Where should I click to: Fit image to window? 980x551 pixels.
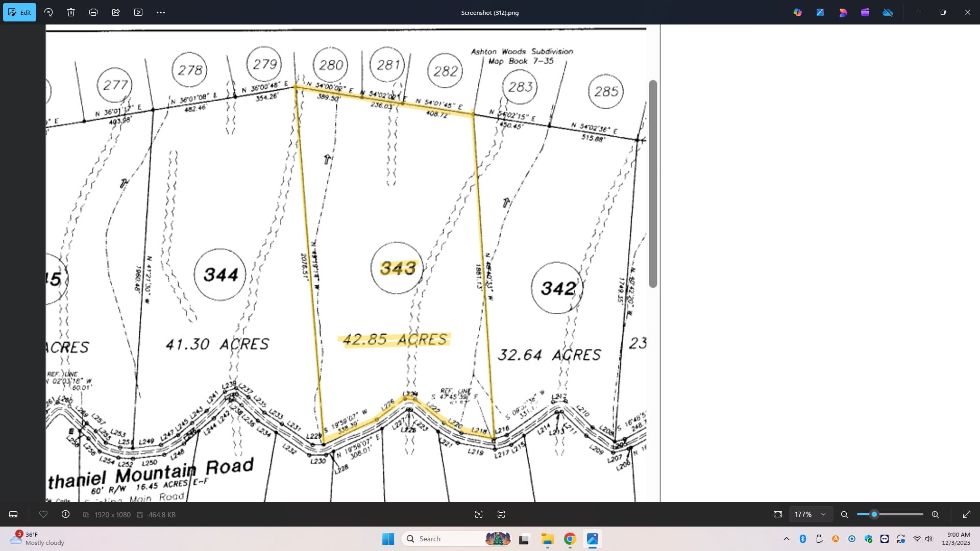[x=777, y=514]
